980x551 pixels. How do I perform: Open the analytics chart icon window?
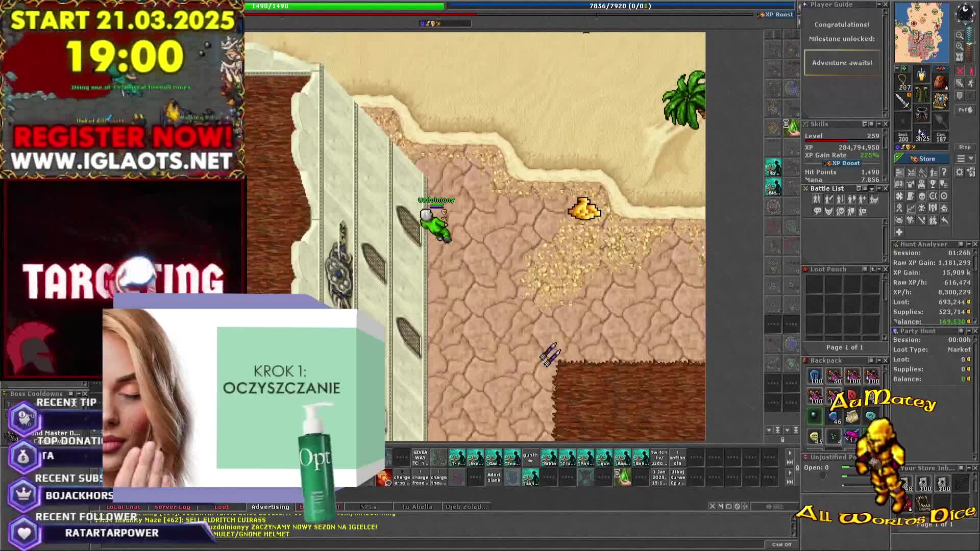[x=911, y=208]
